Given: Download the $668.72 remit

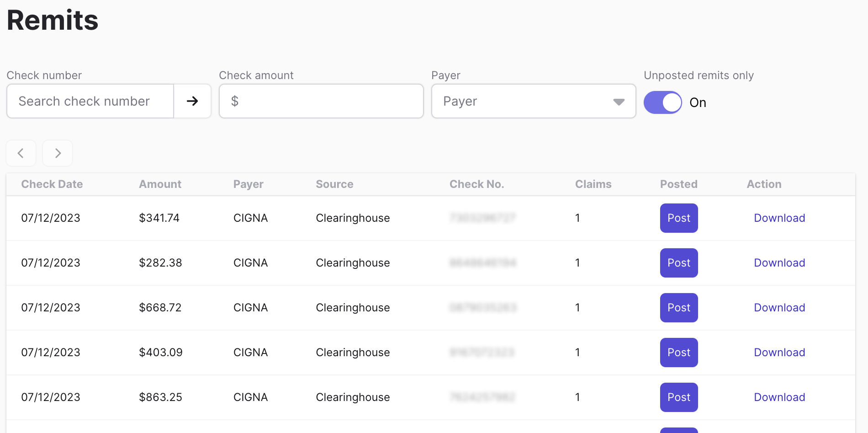Looking at the screenshot, I should coord(779,308).
